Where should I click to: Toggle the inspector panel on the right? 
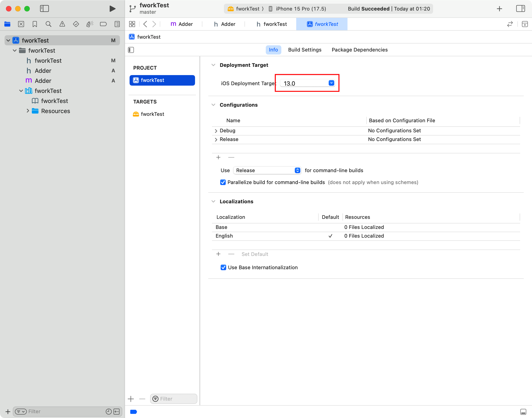521,9
